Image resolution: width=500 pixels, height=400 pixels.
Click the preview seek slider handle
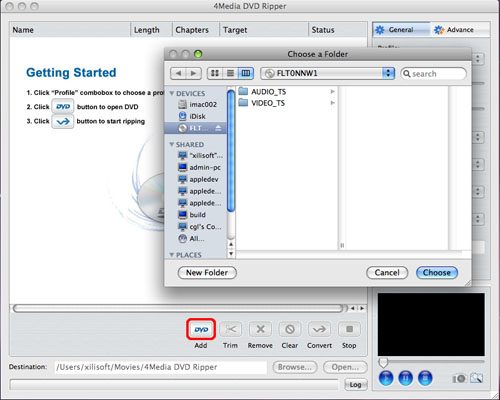pos(383,363)
